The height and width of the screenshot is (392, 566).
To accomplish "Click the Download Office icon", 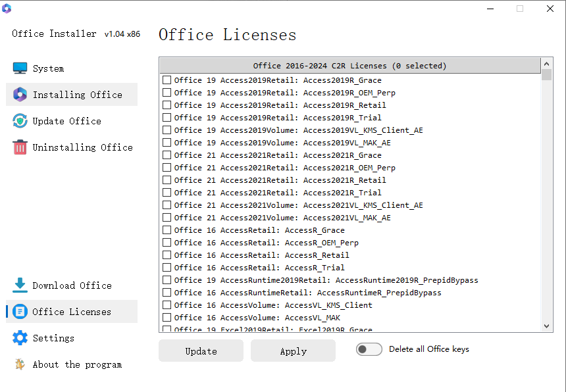I will (18, 285).
